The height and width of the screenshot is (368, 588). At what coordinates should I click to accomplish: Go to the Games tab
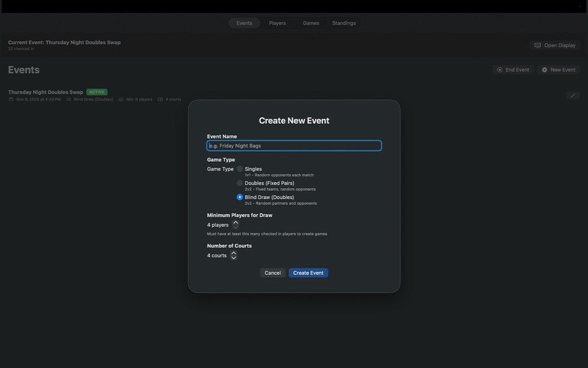(311, 23)
